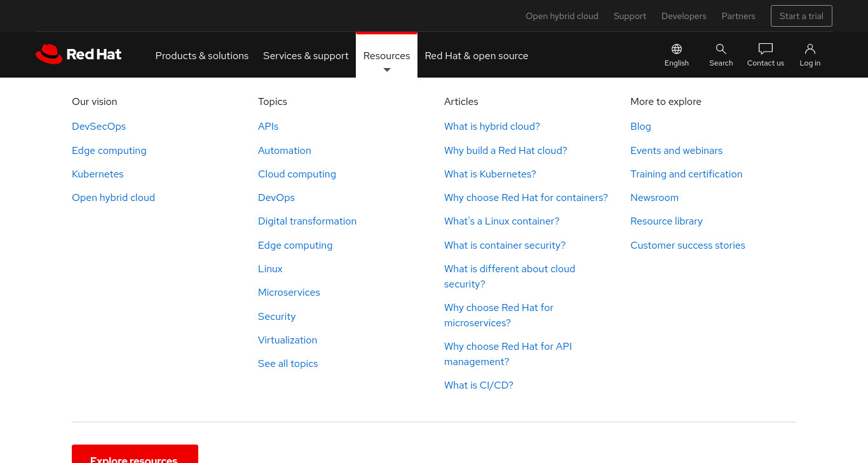This screenshot has width=868, height=463.
Task: Open the Developers top link
Action: point(684,16)
